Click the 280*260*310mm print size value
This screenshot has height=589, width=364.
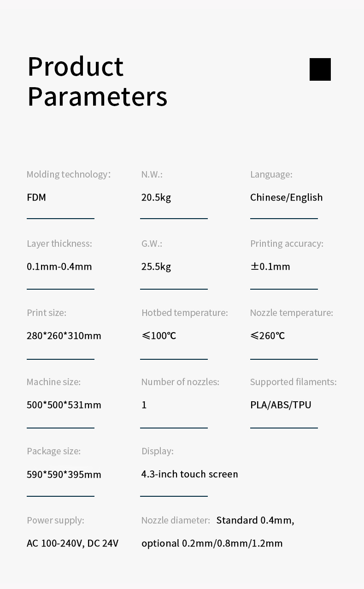tap(64, 336)
